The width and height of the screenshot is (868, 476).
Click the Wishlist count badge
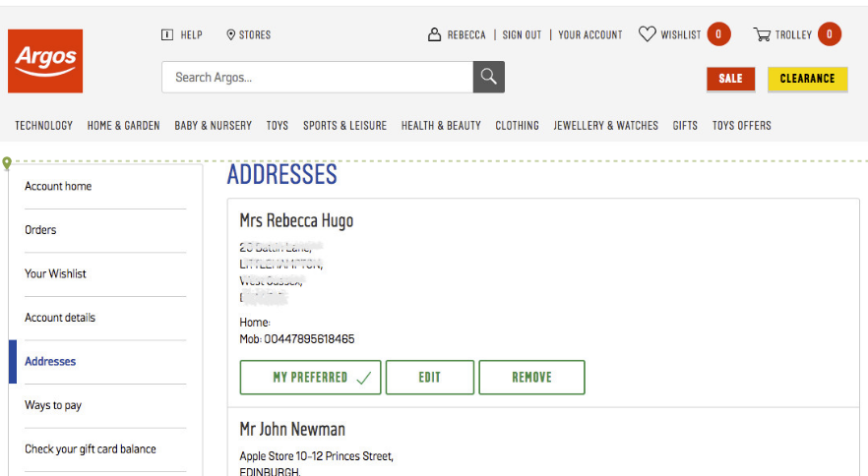(718, 34)
